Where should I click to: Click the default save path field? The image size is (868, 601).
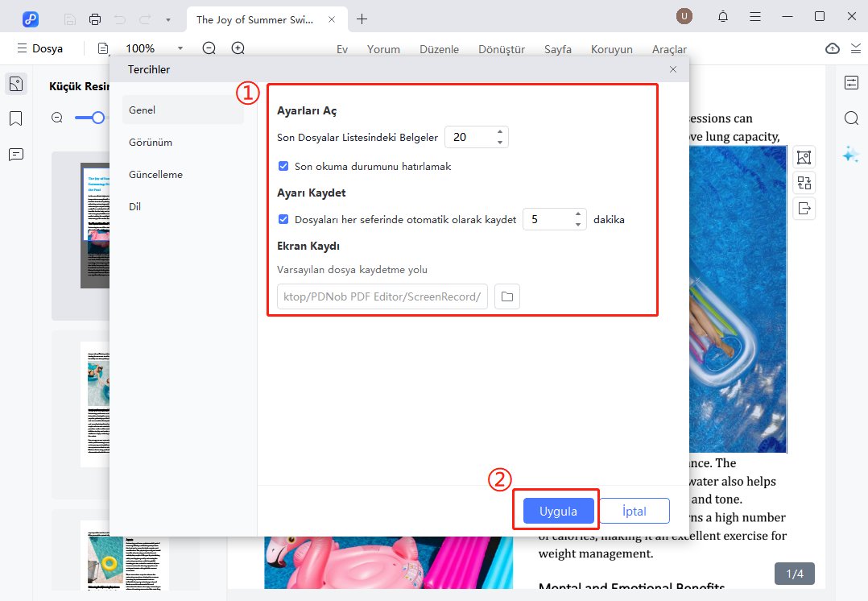pos(382,296)
